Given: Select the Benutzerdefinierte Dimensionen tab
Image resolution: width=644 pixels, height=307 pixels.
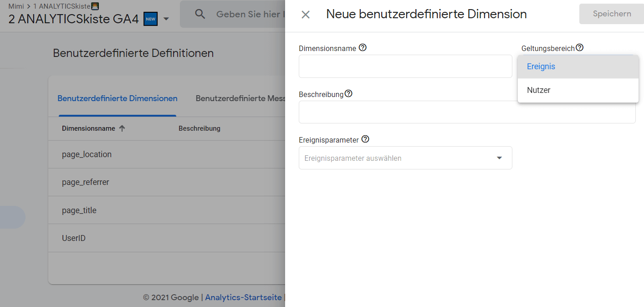Looking at the screenshot, I should 117,98.
